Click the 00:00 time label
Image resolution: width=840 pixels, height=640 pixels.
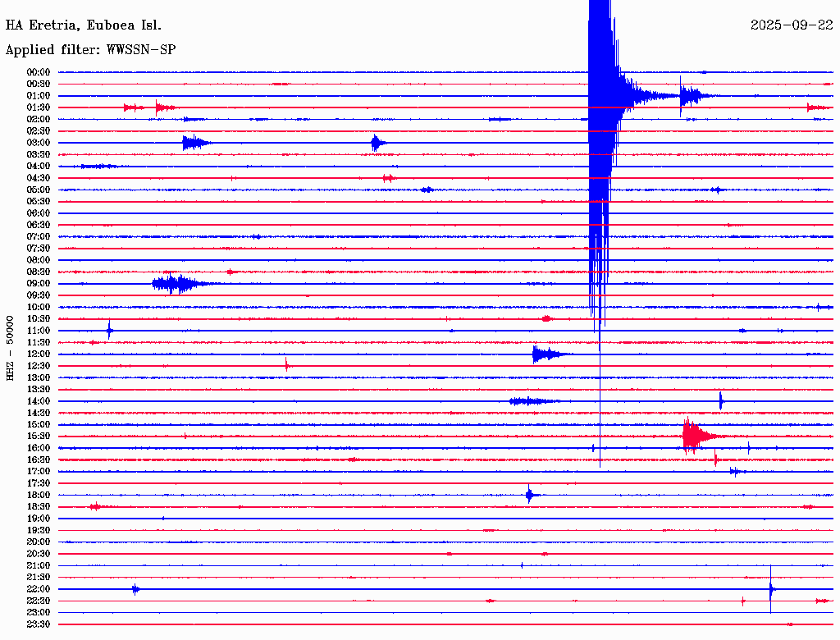tap(39, 72)
